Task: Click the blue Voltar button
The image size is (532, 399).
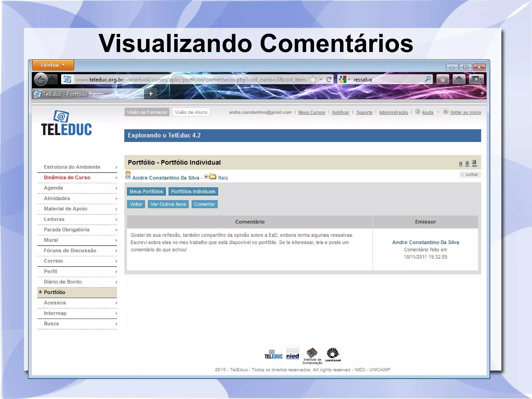Action: [x=136, y=204]
